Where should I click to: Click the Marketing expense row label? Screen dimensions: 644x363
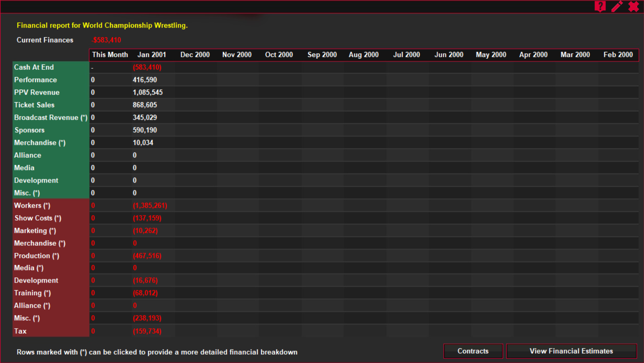coord(35,231)
